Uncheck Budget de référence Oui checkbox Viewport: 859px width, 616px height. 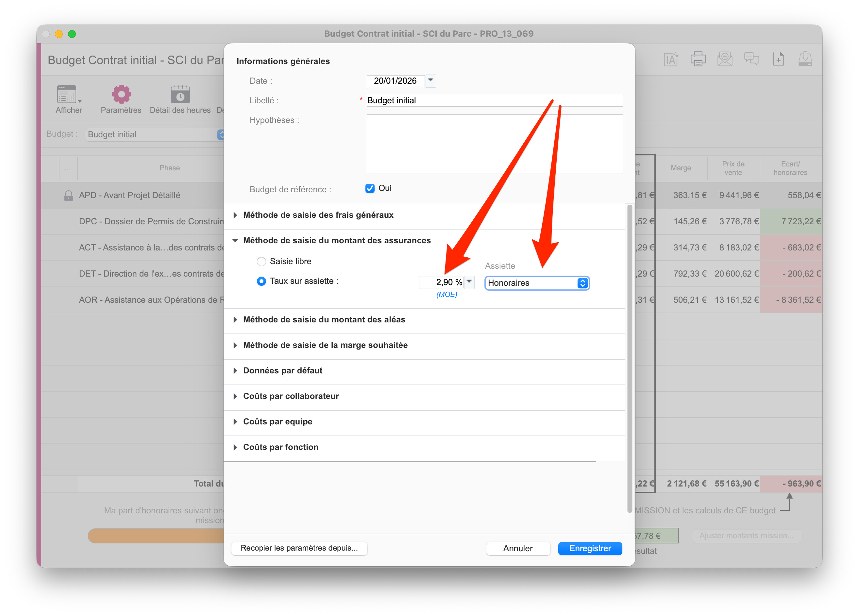[x=370, y=188]
